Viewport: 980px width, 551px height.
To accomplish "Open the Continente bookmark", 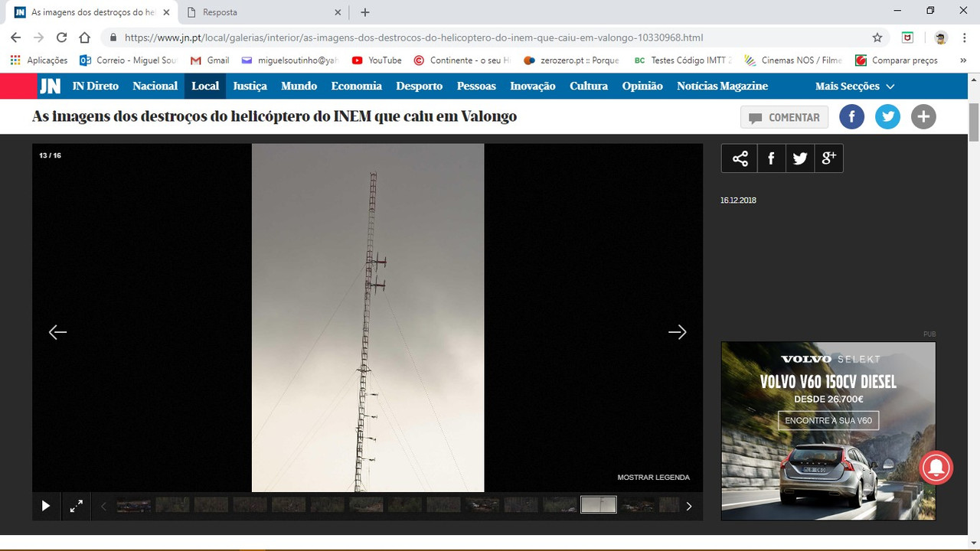I will (x=462, y=60).
